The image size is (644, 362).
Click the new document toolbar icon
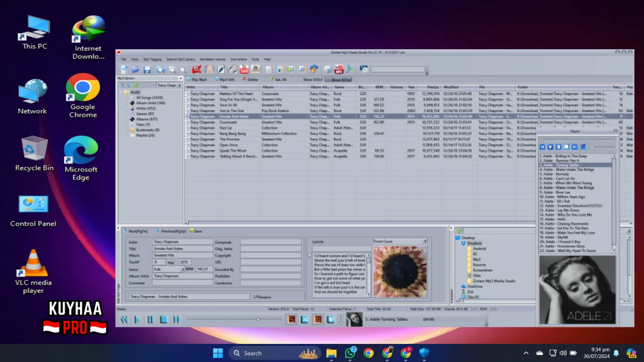click(x=124, y=69)
